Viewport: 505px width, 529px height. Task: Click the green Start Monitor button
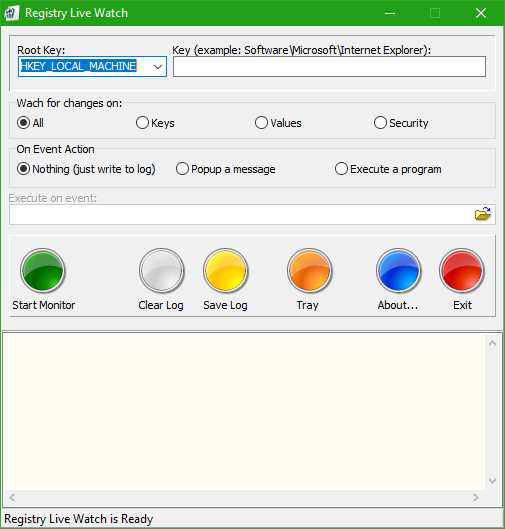(x=43, y=271)
